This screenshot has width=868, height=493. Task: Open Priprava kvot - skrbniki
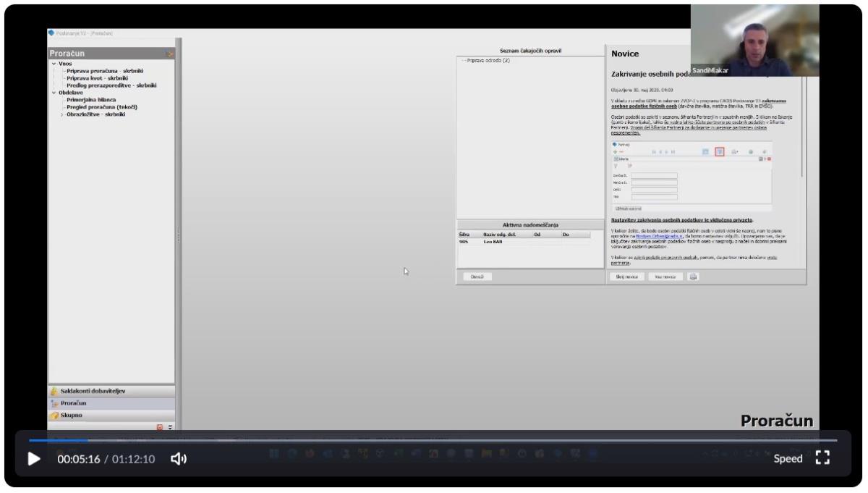tap(97, 78)
